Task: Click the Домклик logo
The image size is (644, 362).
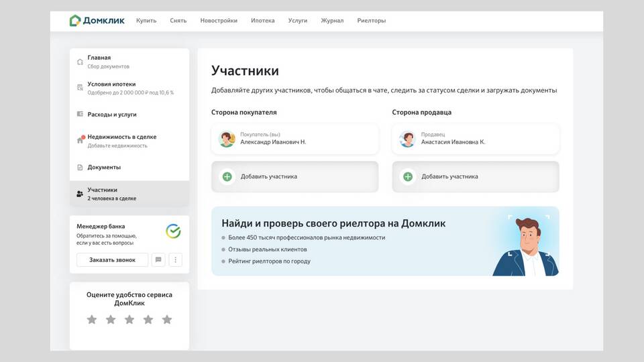Action: point(97,20)
